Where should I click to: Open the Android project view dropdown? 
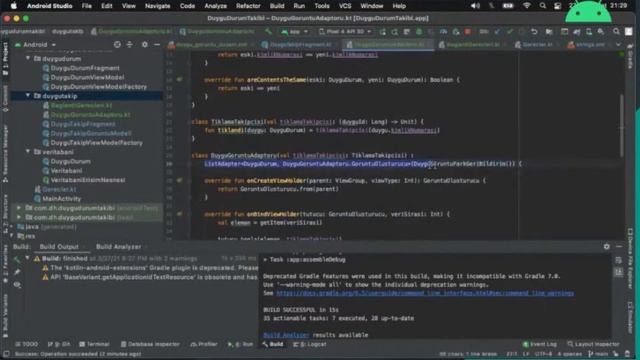pyautogui.click(x=36, y=44)
